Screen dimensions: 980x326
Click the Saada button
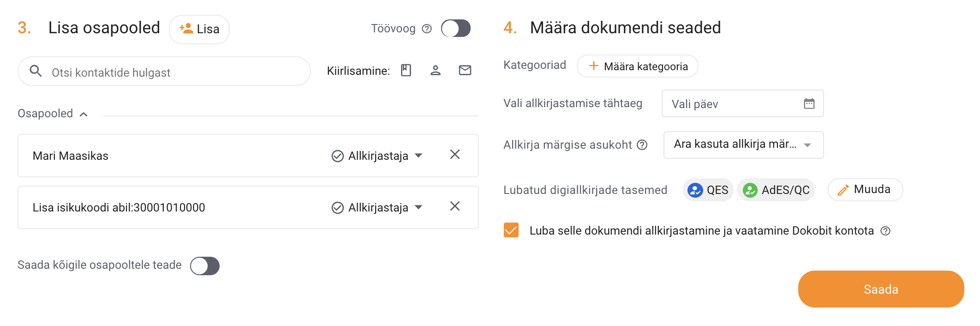tap(881, 289)
